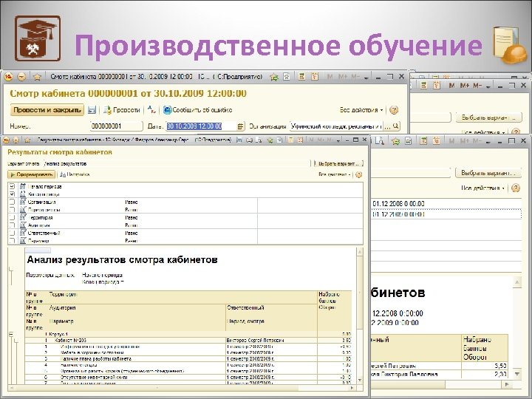This screenshot has width=532, height=399.
Task: Click save icon in results window title bar
Action: point(239,140)
